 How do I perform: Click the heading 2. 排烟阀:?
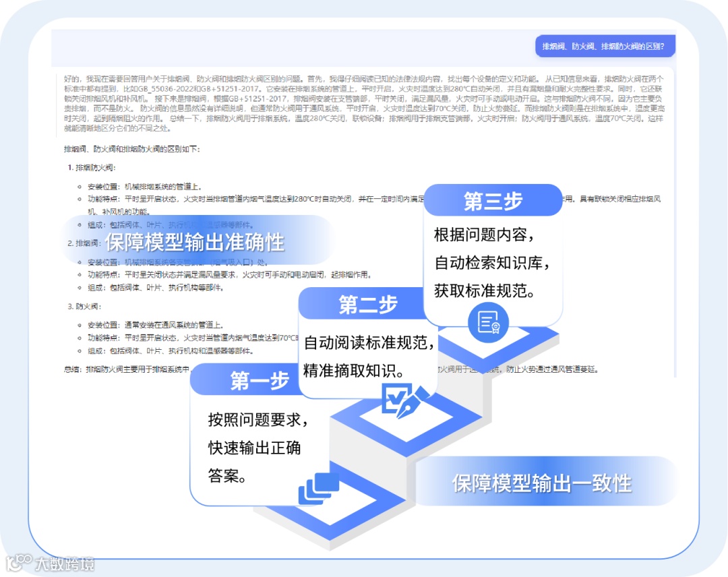click(x=84, y=243)
